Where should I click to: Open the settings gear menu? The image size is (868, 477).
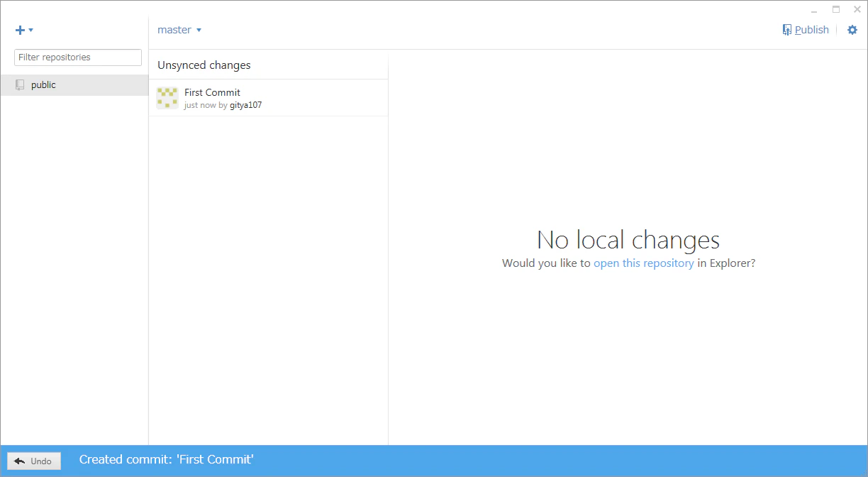852,30
